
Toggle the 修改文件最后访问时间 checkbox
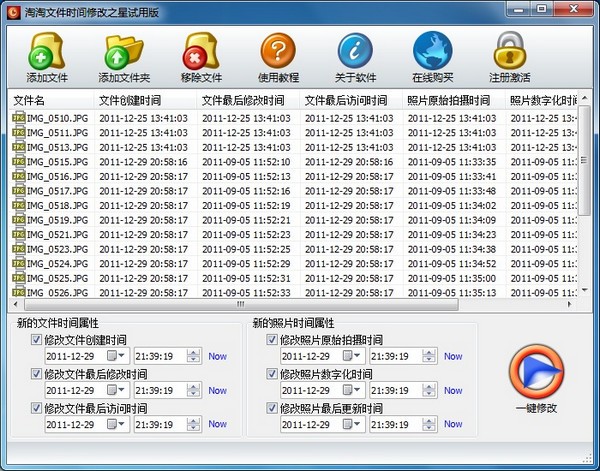pyautogui.click(x=36, y=408)
